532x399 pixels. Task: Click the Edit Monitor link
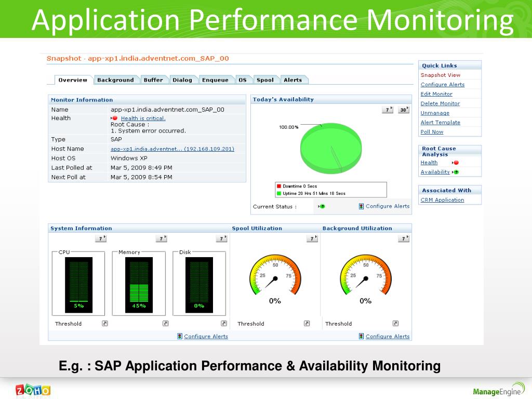(436, 94)
